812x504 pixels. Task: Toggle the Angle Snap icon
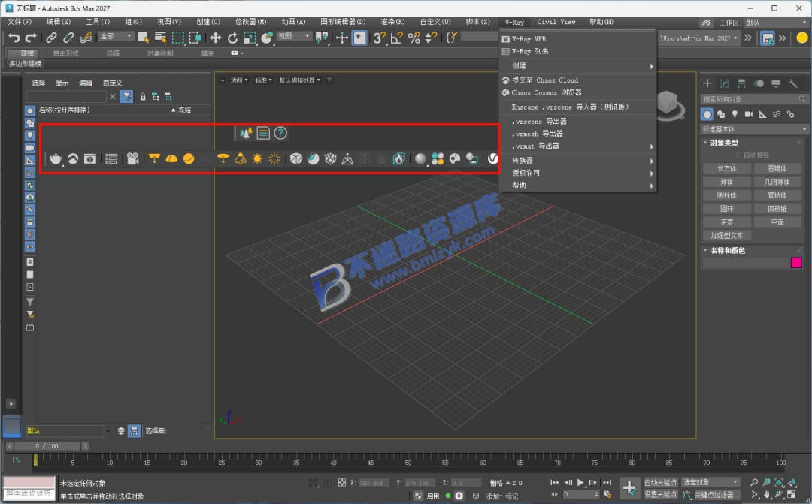click(396, 38)
